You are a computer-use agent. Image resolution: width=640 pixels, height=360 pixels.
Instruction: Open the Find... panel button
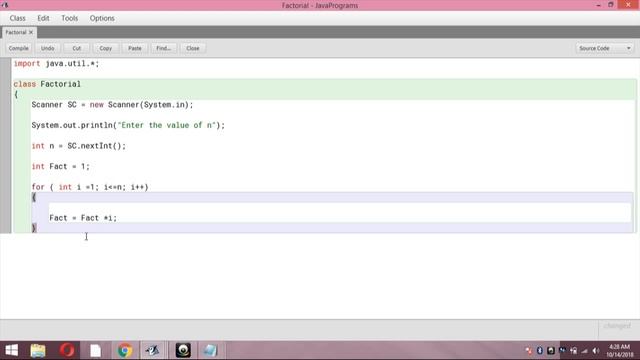tap(163, 48)
